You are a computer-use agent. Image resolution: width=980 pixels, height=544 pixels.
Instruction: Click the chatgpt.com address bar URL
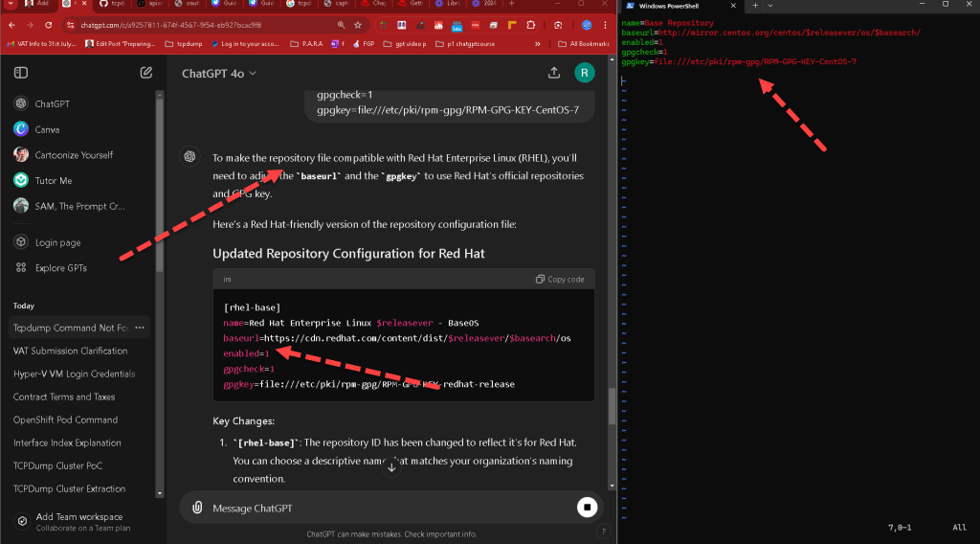click(x=171, y=25)
